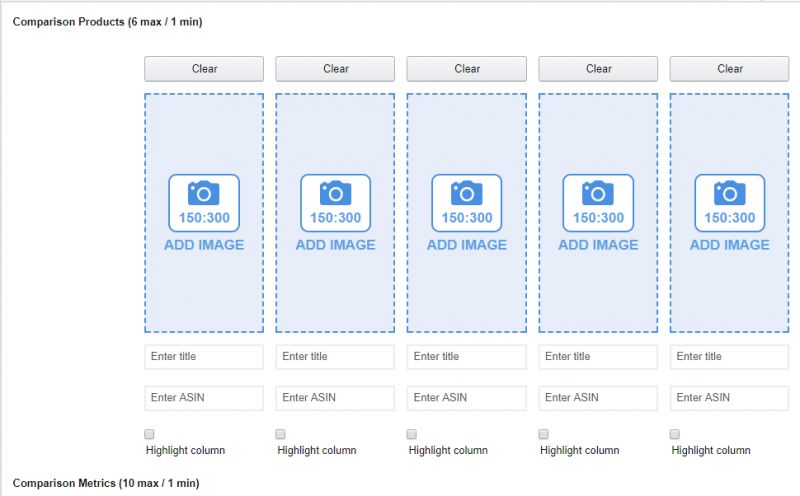
Task: Click the camera icon in the third product column
Action: point(467,193)
